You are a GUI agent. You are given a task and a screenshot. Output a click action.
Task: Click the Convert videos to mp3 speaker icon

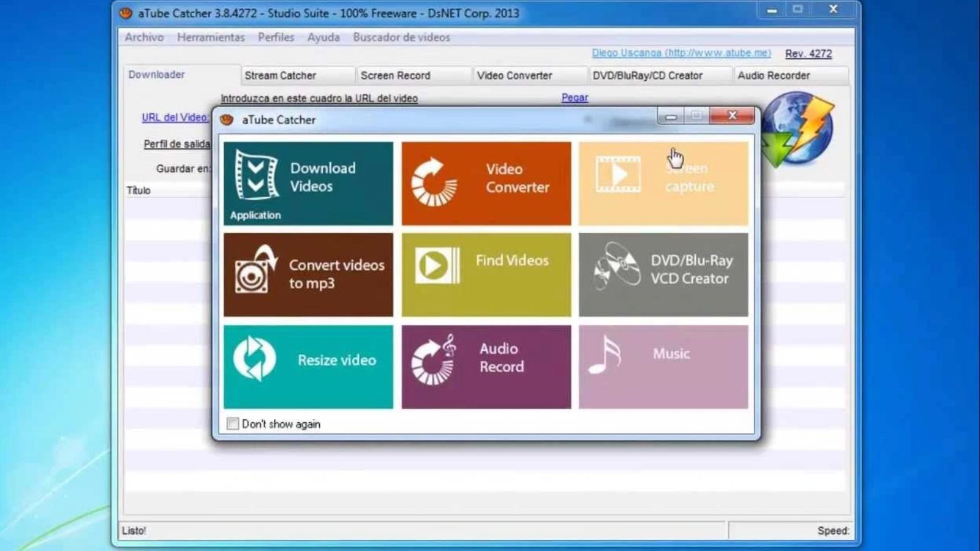[257, 269]
